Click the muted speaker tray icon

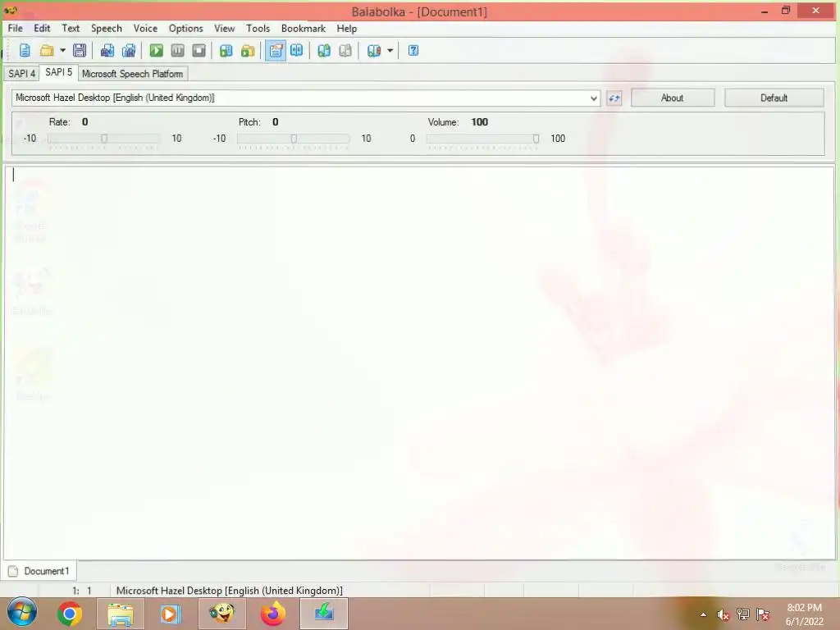coord(723,614)
